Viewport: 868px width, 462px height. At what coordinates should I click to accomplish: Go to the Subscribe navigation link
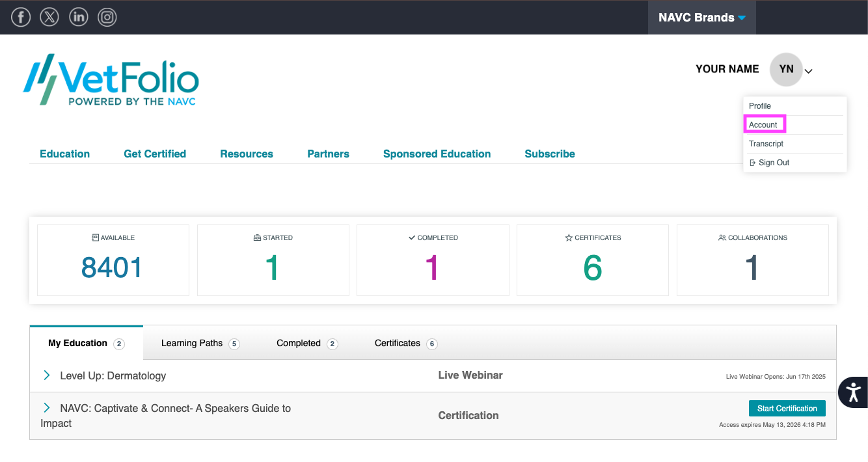click(x=550, y=154)
